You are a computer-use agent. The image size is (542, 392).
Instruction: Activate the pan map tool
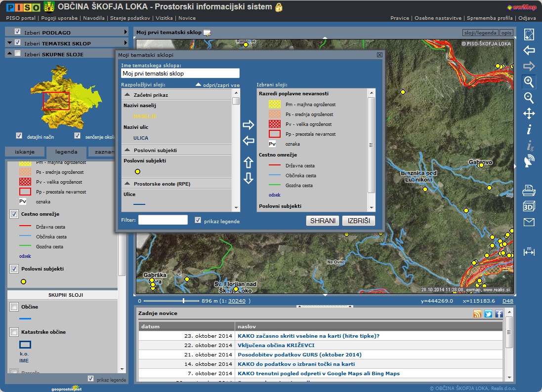point(529,114)
